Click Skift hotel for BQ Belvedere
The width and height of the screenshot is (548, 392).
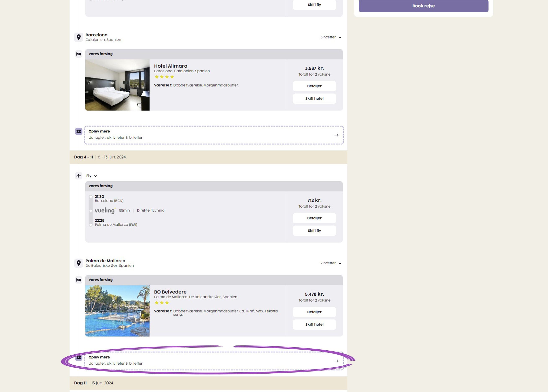click(314, 324)
